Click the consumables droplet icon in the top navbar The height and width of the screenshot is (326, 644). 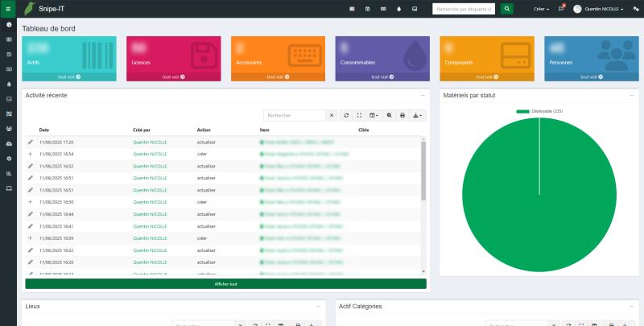click(398, 9)
